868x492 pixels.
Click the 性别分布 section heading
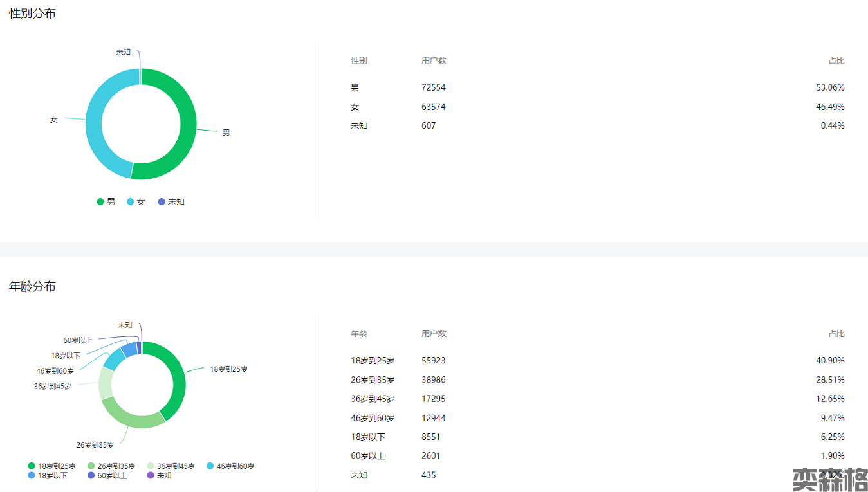point(32,14)
